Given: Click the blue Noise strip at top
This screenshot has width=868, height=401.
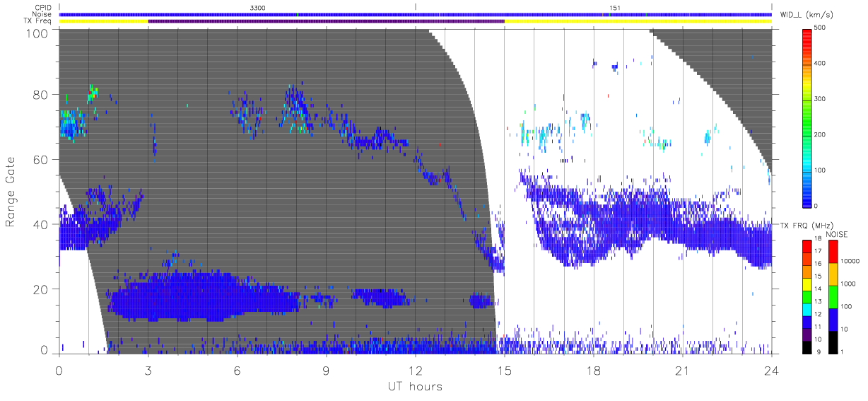Looking at the screenshot, I should [416, 14].
